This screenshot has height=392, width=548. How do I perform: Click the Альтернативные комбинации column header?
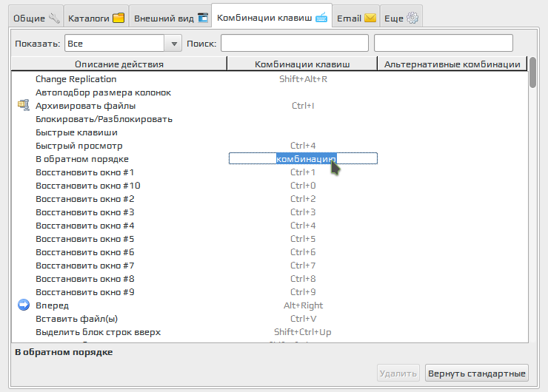(x=452, y=64)
